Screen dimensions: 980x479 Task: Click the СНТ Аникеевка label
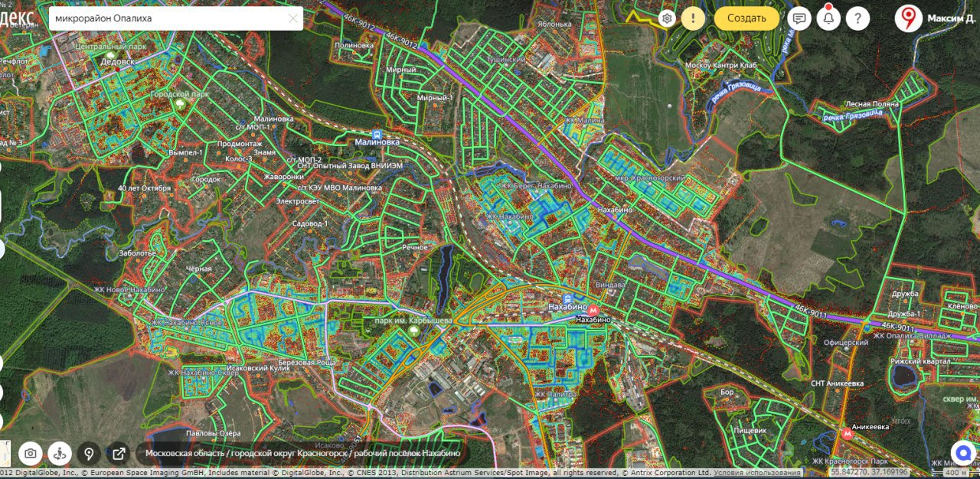(x=837, y=383)
